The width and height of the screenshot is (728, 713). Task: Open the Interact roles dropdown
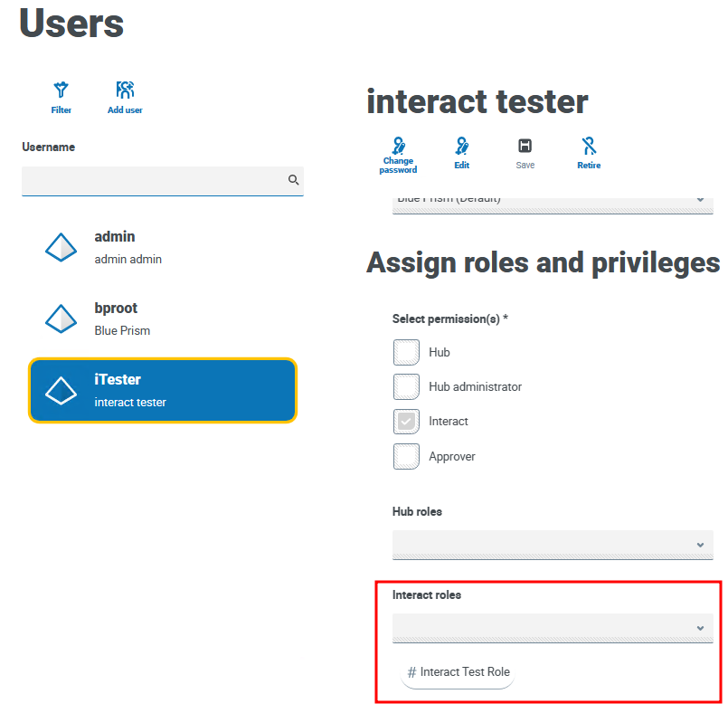pyautogui.click(x=553, y=628)
